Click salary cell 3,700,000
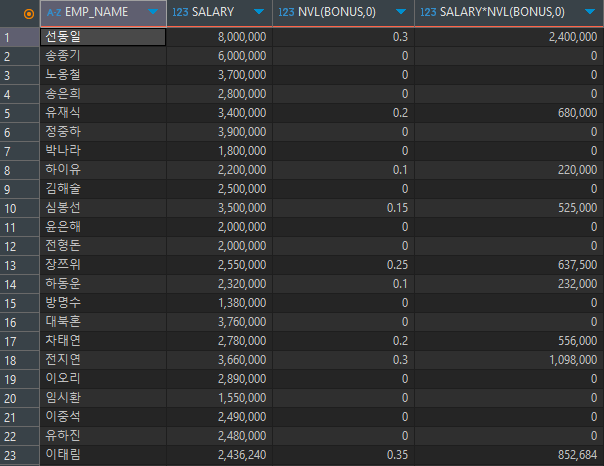The height and width of the screenshot is (466, 604). (x=220, y=75)
